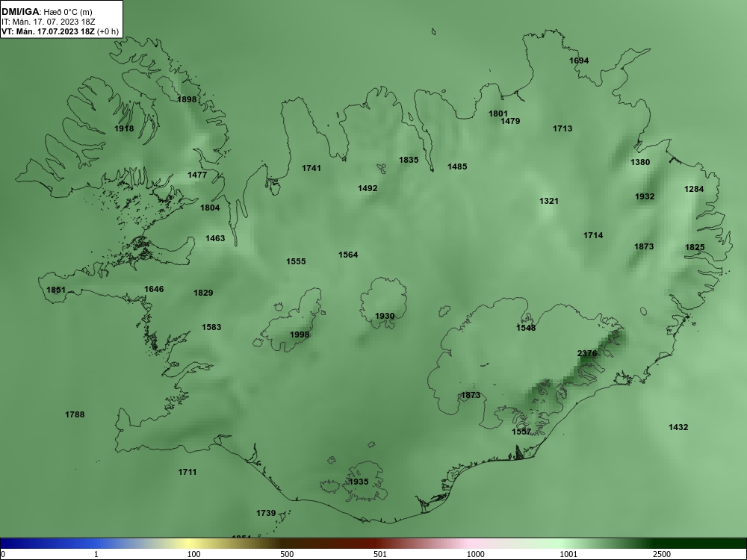
Task: Pick the 1646 label
Action: (x=154, y=289)
